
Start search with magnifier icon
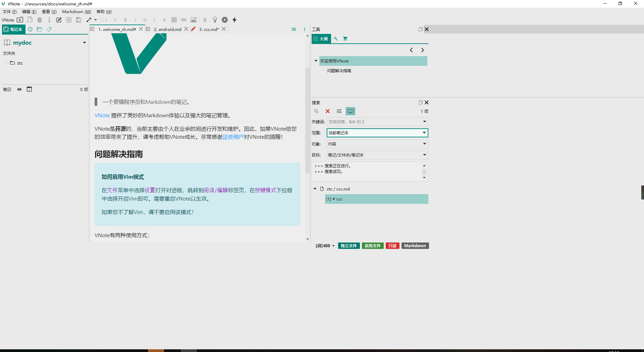tap(316, 111)
